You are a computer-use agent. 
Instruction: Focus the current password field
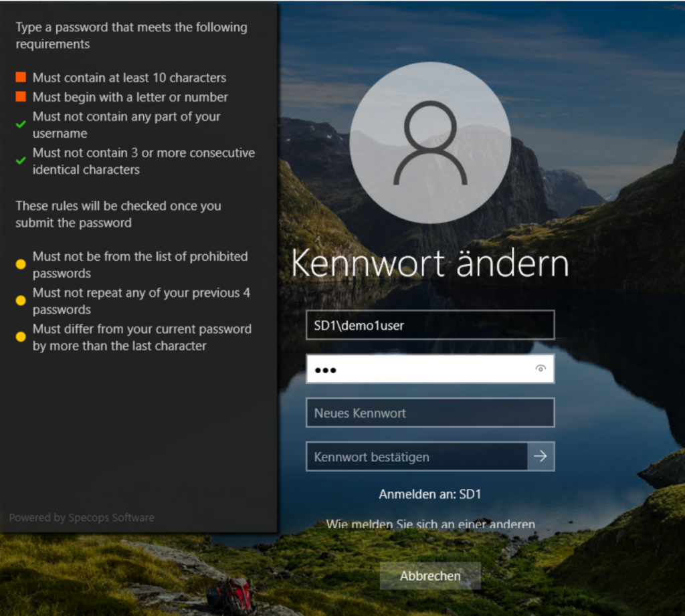point(430,369)
